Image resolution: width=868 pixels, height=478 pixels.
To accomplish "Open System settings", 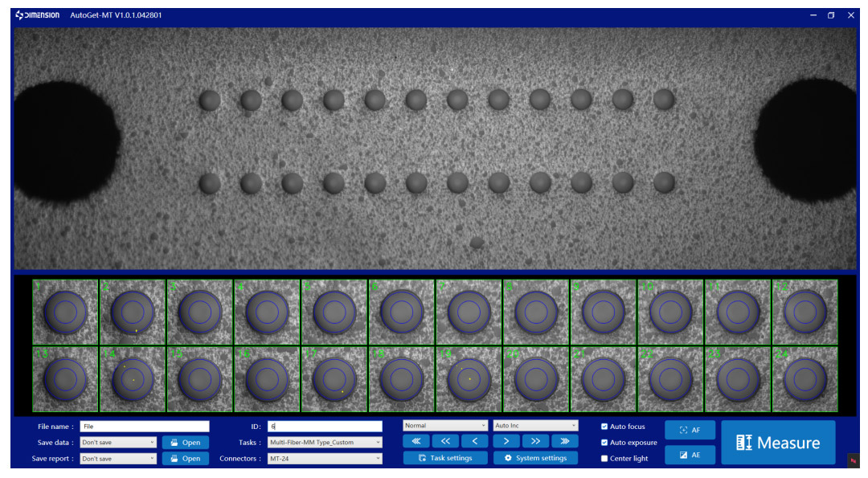I will pos(535,458).
